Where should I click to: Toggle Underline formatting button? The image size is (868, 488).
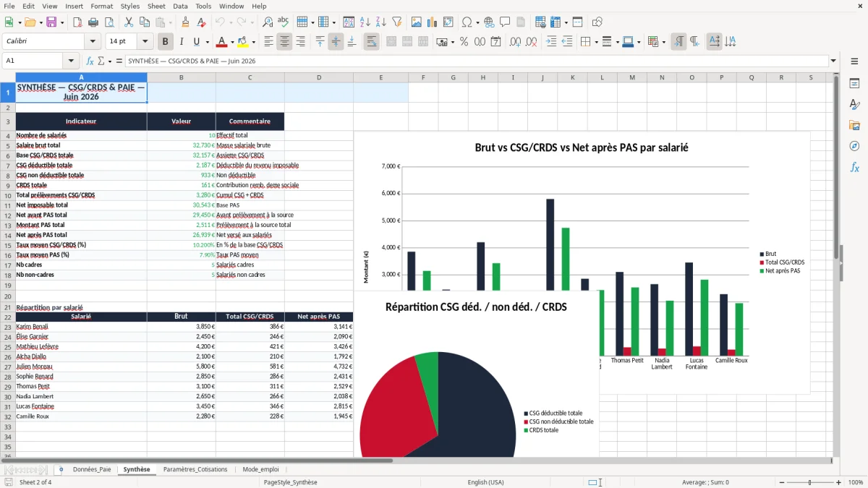tap(196, 42)
